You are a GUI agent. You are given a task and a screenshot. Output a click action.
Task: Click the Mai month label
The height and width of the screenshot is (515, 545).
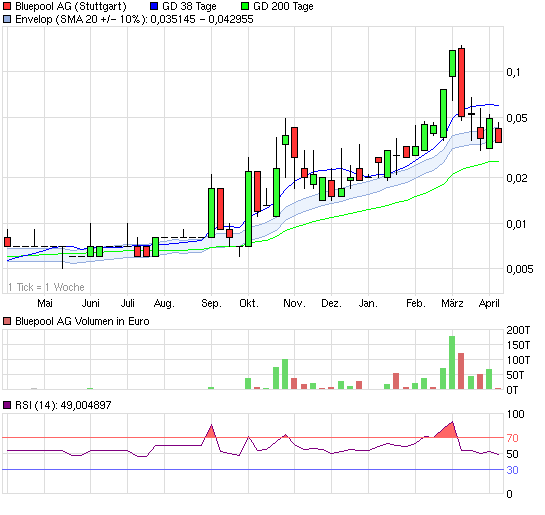pos(45,303)
